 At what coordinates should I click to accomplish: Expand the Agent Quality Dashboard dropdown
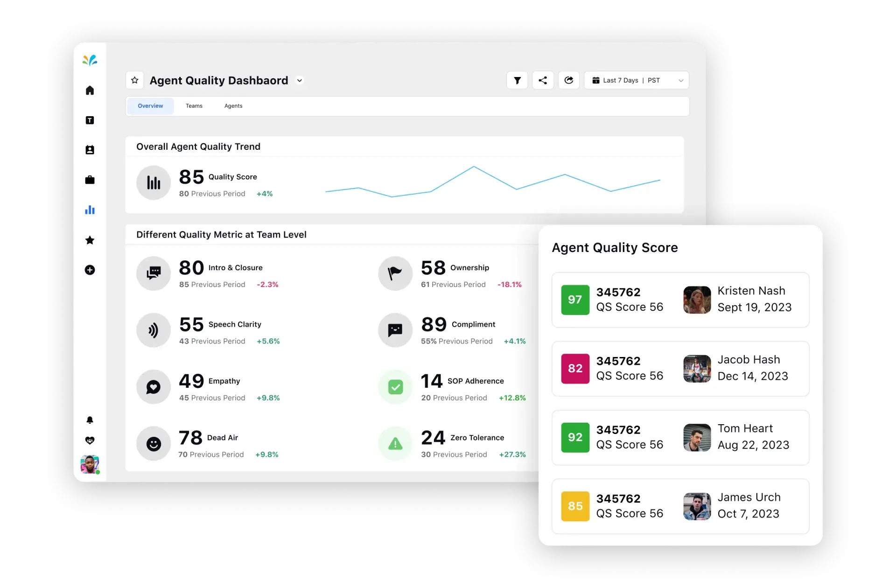pos(301,80)
